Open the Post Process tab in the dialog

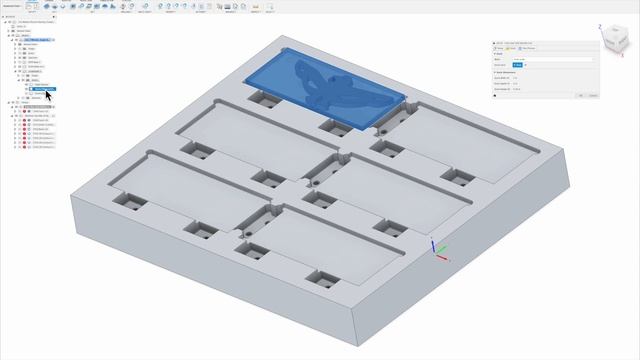[x=527, y=48]
